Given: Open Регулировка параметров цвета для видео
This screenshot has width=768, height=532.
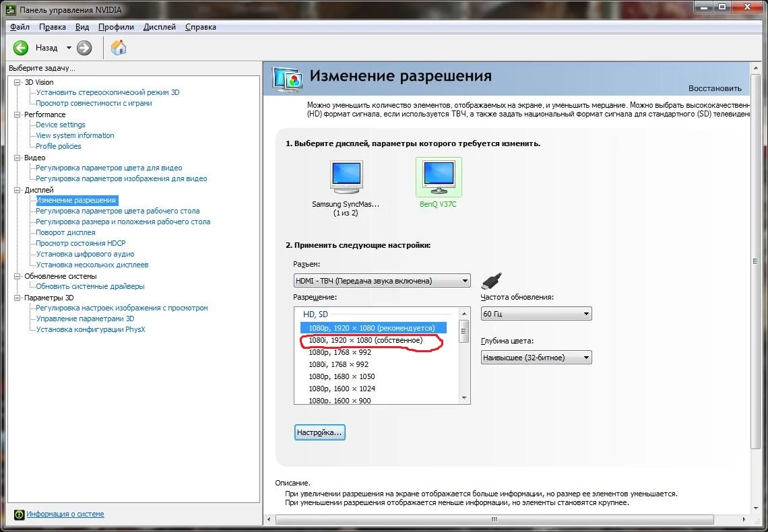Looking at the screenshot, I should point(108,168).
